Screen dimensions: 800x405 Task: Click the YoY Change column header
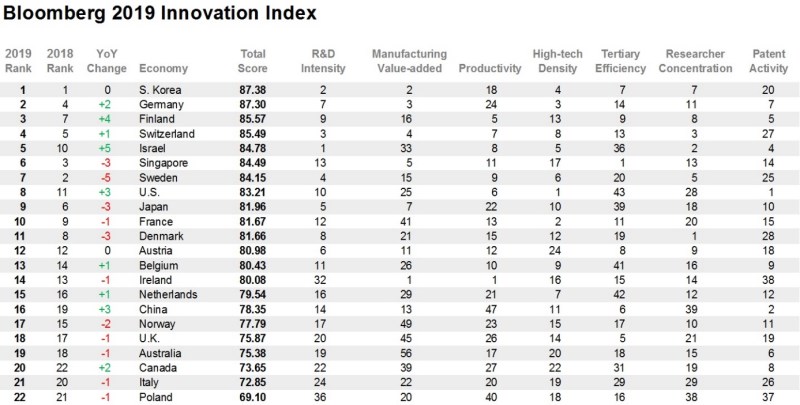[x=104, y=60]
